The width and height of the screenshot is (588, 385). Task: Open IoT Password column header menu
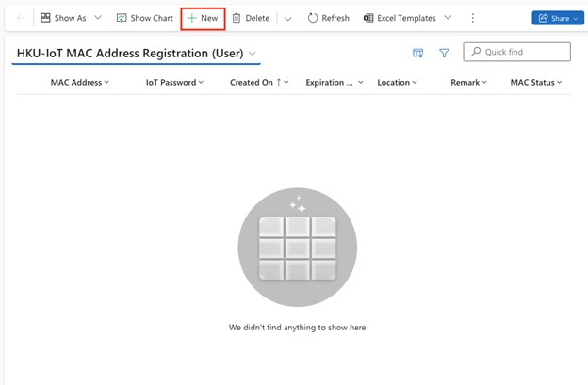(174, 83)
